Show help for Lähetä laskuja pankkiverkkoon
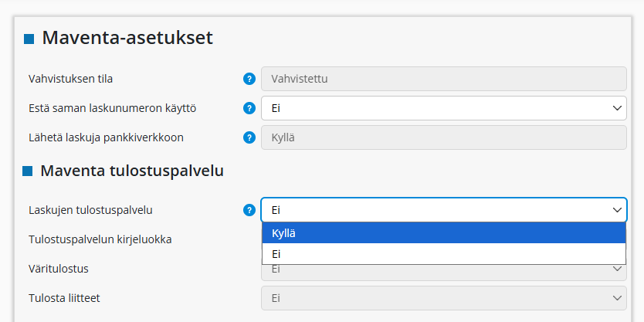644x322 pixels. coord(249,137)
